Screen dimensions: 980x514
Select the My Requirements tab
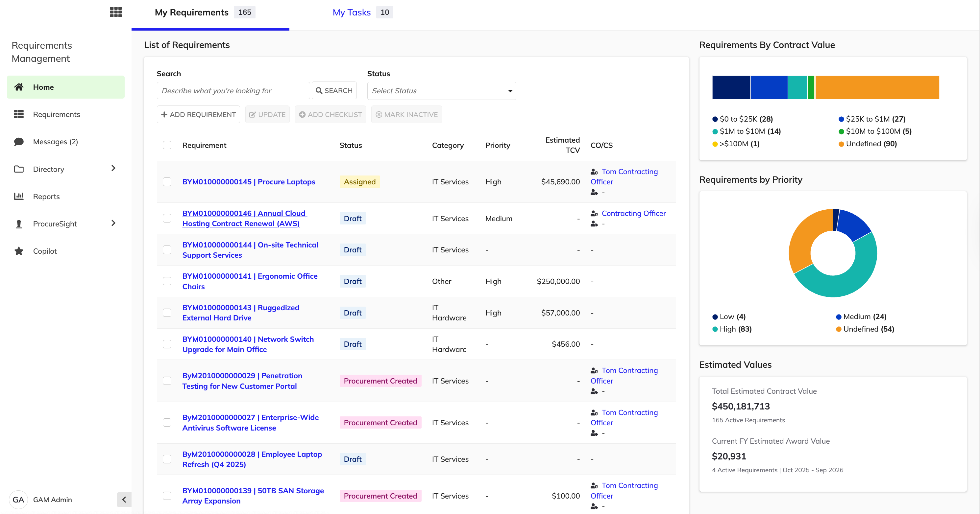[205, 12]
